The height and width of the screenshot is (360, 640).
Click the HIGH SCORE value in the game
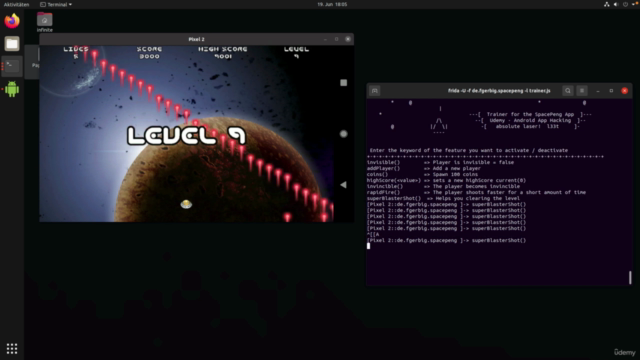tap(223, 56)
